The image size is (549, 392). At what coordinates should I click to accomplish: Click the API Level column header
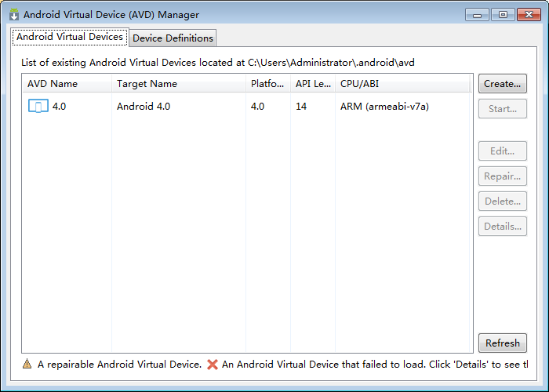point(312,84)
